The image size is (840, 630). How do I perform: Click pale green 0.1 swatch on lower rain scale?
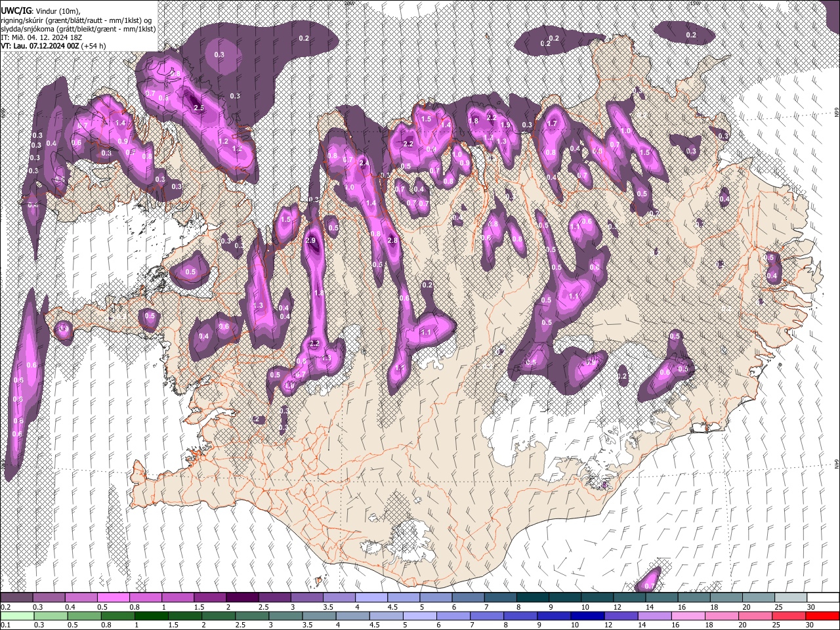[x=16, y=616]
